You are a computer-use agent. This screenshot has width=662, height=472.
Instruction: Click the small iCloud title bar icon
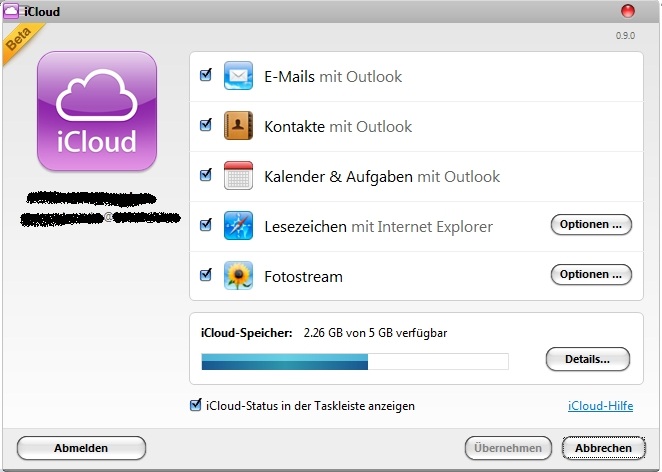(x=11, y=11)
